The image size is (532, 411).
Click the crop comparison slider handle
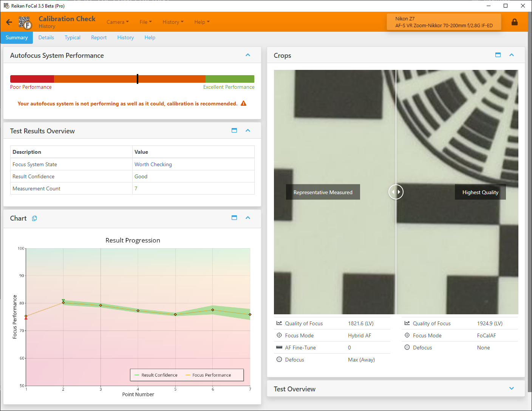pyautogui.click(x=396, y=192)
